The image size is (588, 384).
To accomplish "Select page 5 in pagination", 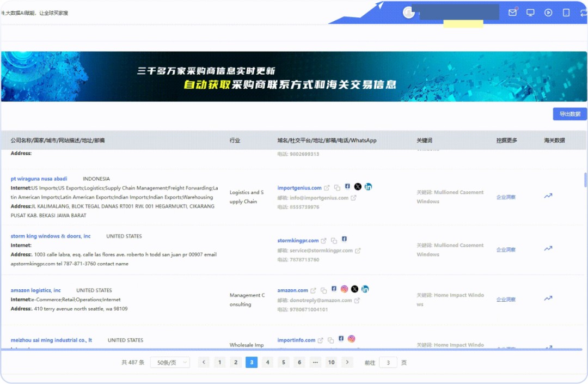I will pyautogui.click(x=284, y=362).
